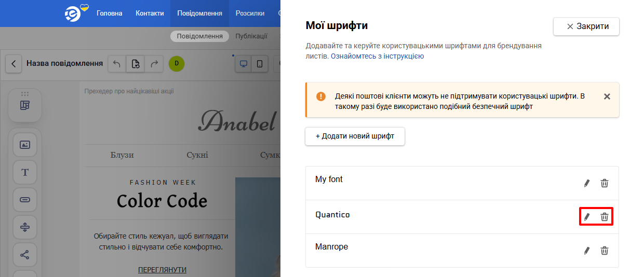Close the Мої шрифти panel
The width and height of the screenshot is (644, 277).
(586, 26)
